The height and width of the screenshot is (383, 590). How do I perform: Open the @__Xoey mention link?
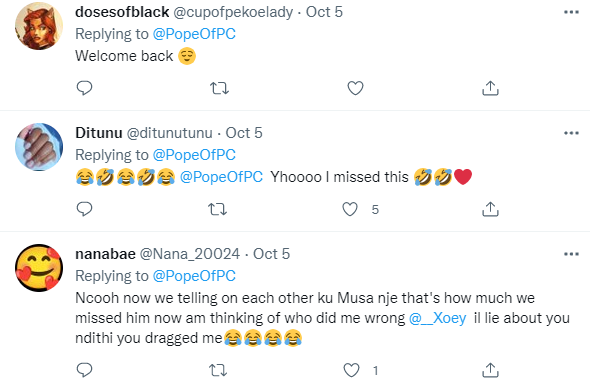[438, 318]
